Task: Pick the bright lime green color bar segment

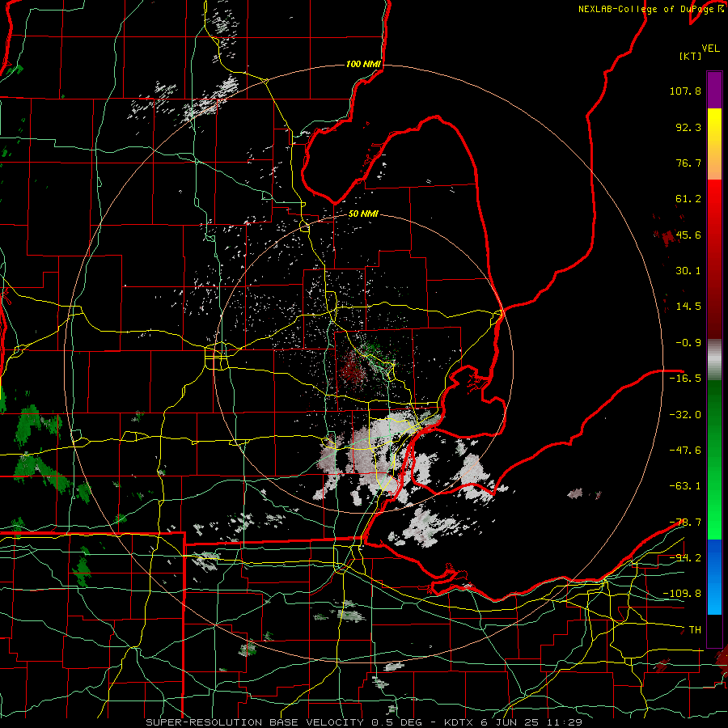Action: coord(714,520)
